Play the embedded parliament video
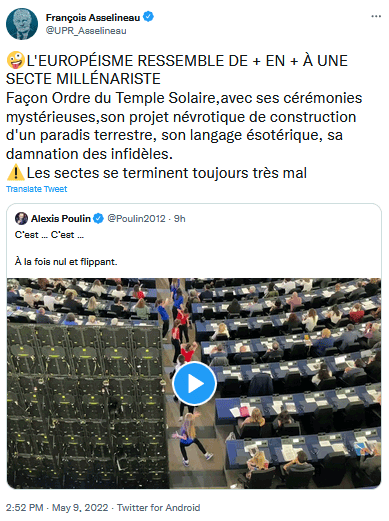This screenshot has height=521, width=389. (x=194, y=383)
